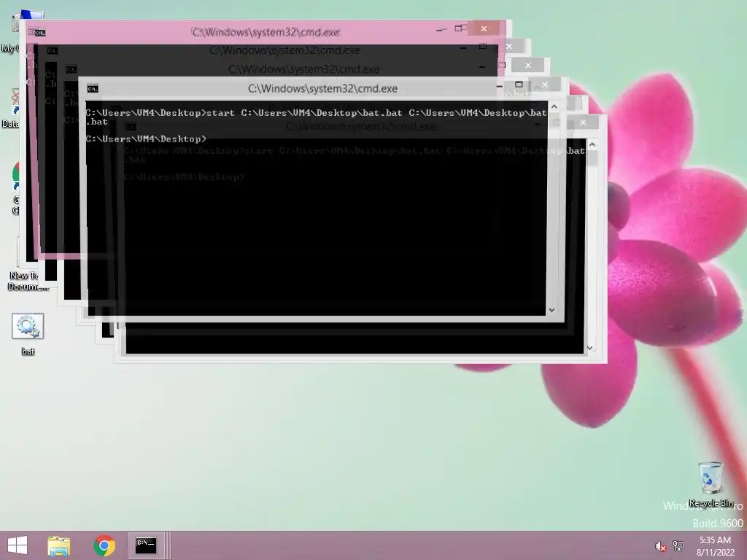747x560 pixels.
Task: Show the clock and date flyout
Action: tap(715, 546)
